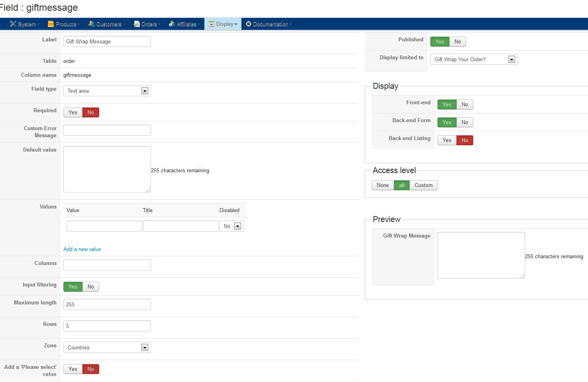Click the System wrench icon
The height and width of the screenshot is (382, 588).
pos(13,24)
